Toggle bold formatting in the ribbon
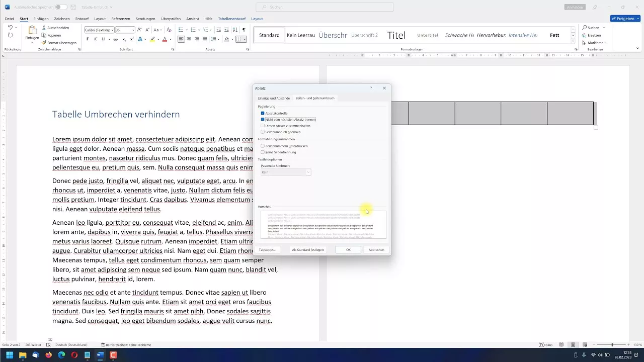Viewport: 644px width, 362px height. click(88, 39)
